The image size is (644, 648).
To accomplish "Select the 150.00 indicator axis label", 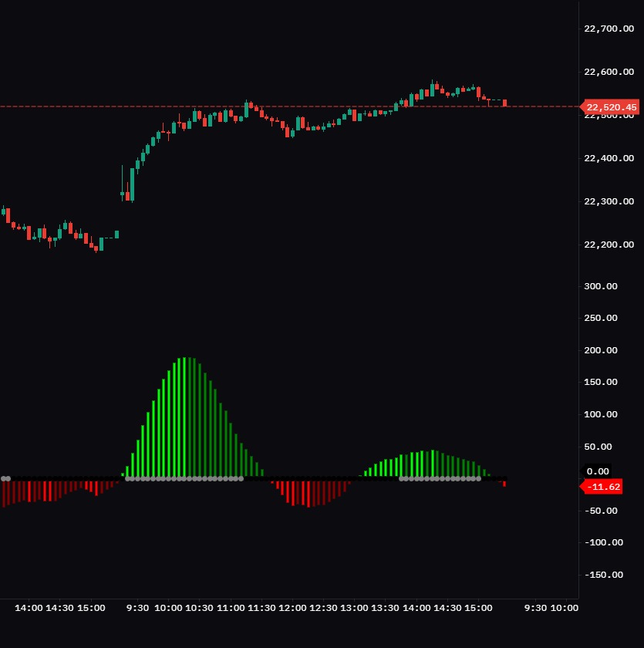I will pos(601,383).
